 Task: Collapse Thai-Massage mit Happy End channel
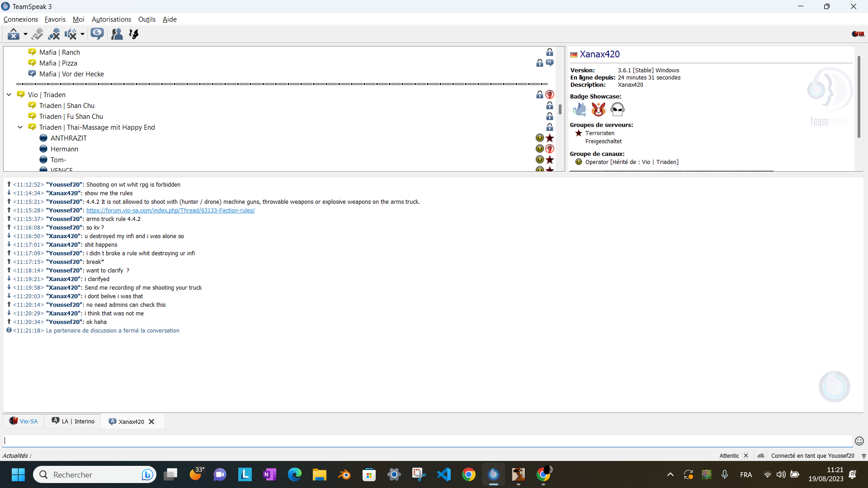tap(20, 127)
